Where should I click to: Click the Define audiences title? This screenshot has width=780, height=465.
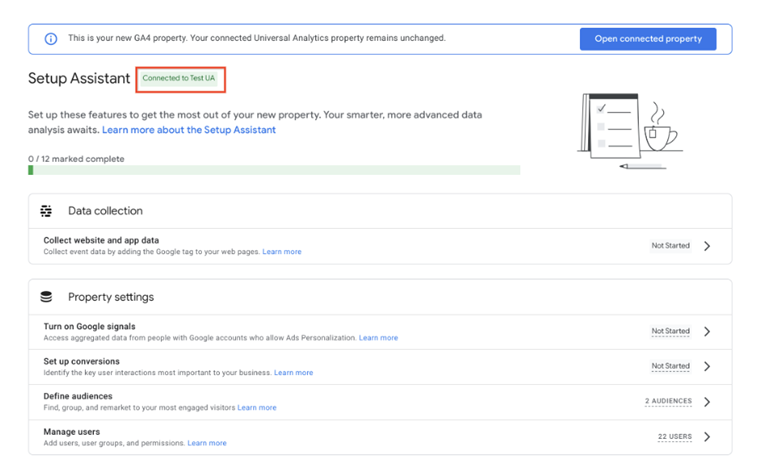click(x=78, y=396)
